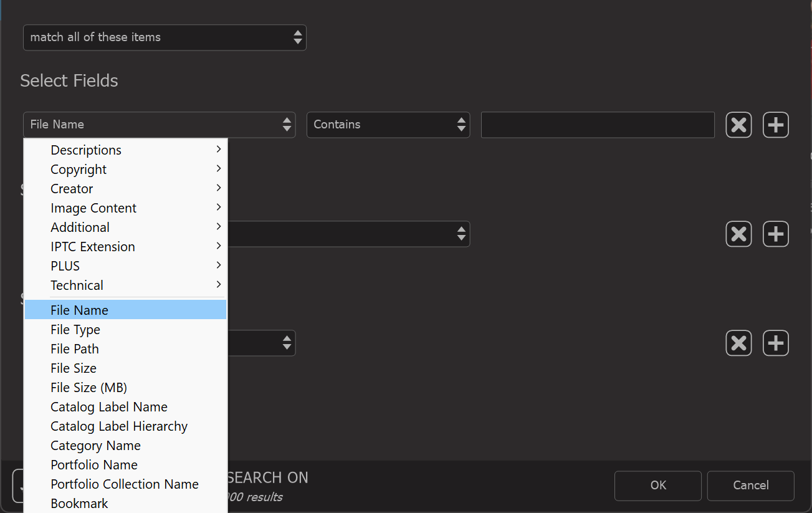Select Catalog Label Name field
Screen dimensions: 812x513
click(x=125, y=407)
